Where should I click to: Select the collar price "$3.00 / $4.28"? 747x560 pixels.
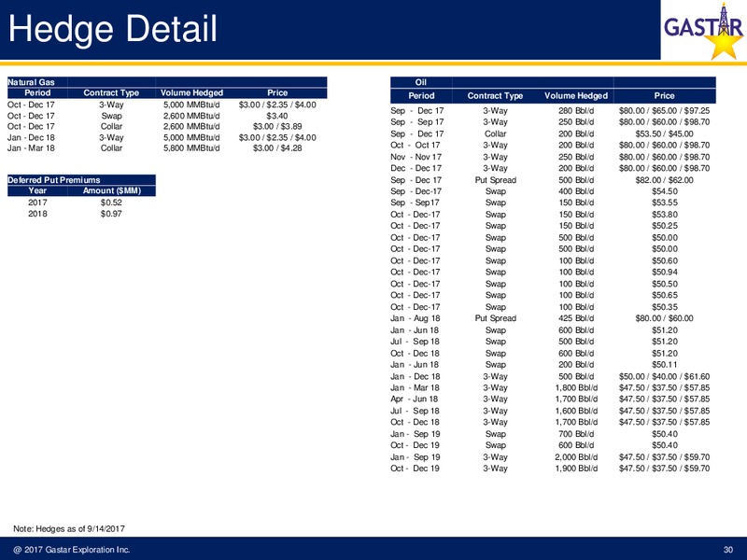tap(276, 148)
